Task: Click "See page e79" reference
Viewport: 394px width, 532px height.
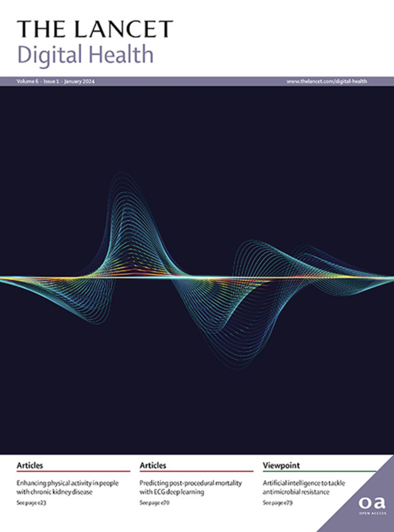Action: (x=278, y=503)
